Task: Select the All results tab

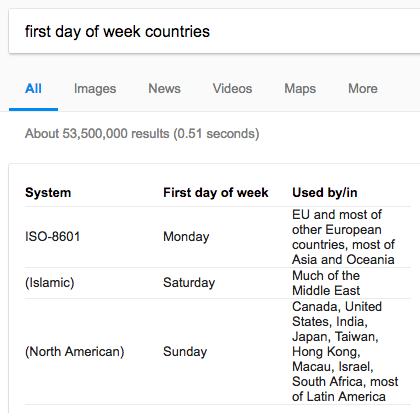Action: tap(33, 89)
